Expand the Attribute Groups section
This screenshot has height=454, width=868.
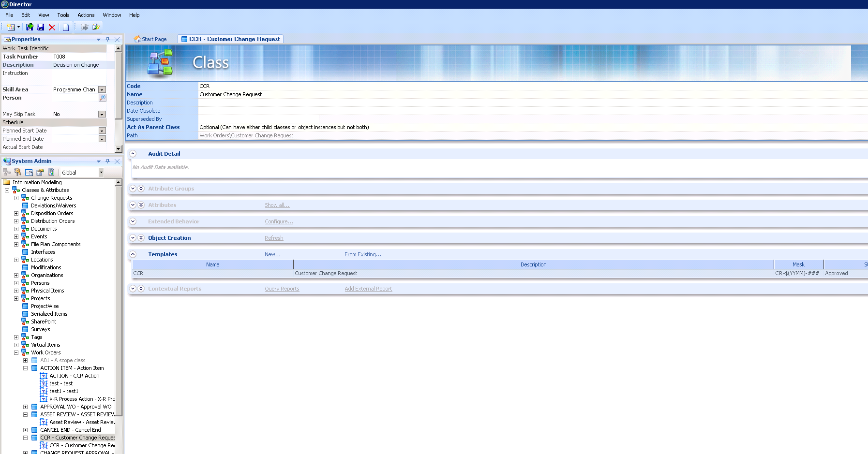pos(133,189)
